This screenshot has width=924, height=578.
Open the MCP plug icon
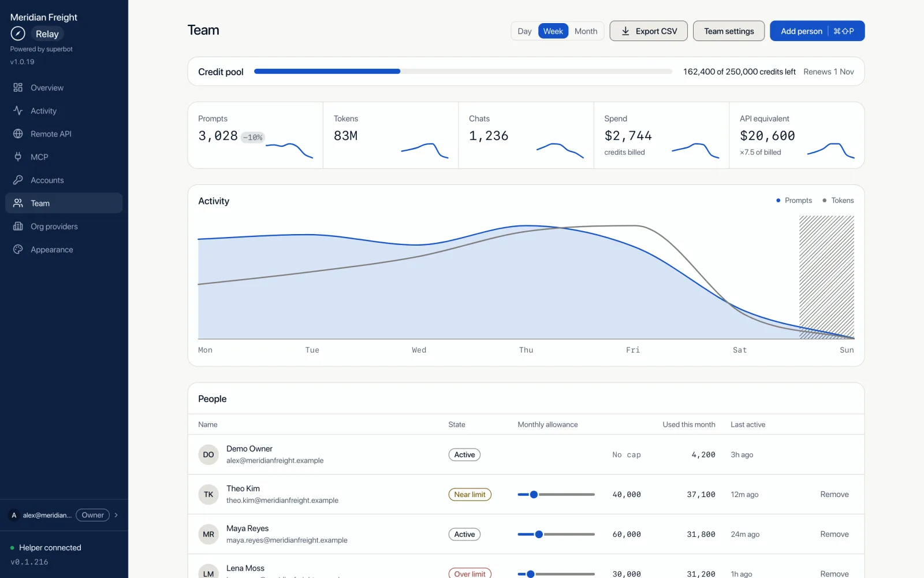[x=18, y=157]
